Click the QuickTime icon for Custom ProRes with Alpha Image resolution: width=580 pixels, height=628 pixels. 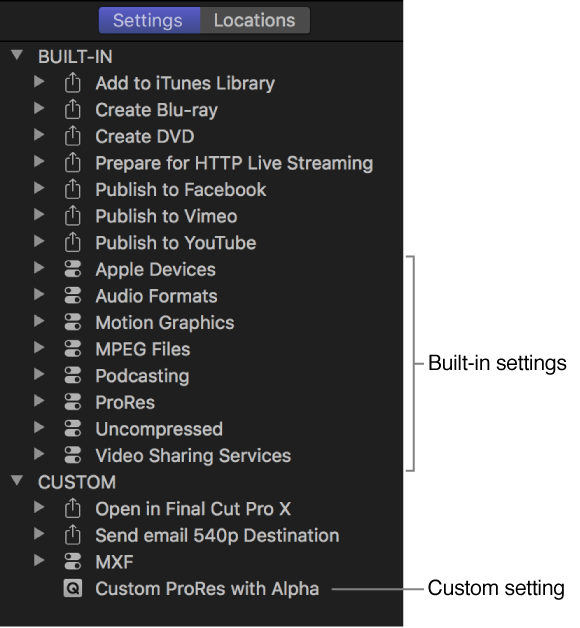73,588
